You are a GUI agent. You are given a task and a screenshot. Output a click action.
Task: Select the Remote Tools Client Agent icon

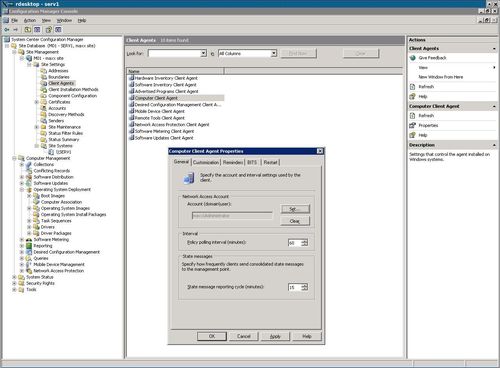pyautogui.click(x=131, y=118)
